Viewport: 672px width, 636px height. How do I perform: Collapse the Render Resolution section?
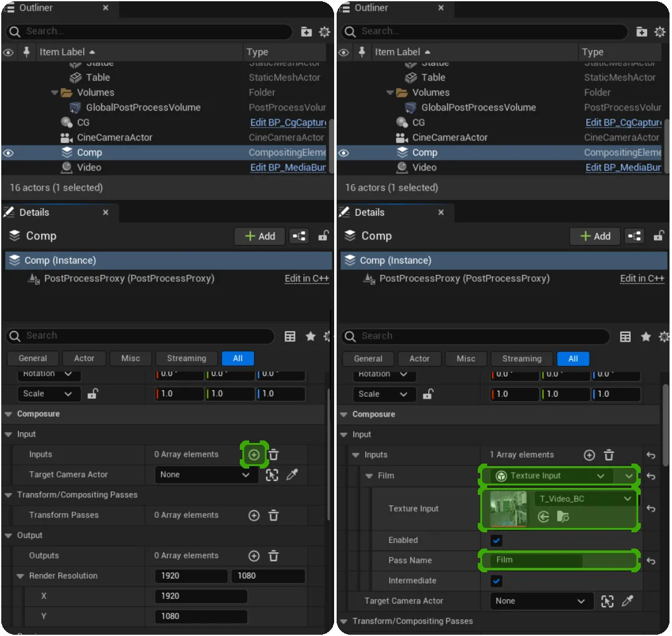pyautogui.click(x=20, y=576)
